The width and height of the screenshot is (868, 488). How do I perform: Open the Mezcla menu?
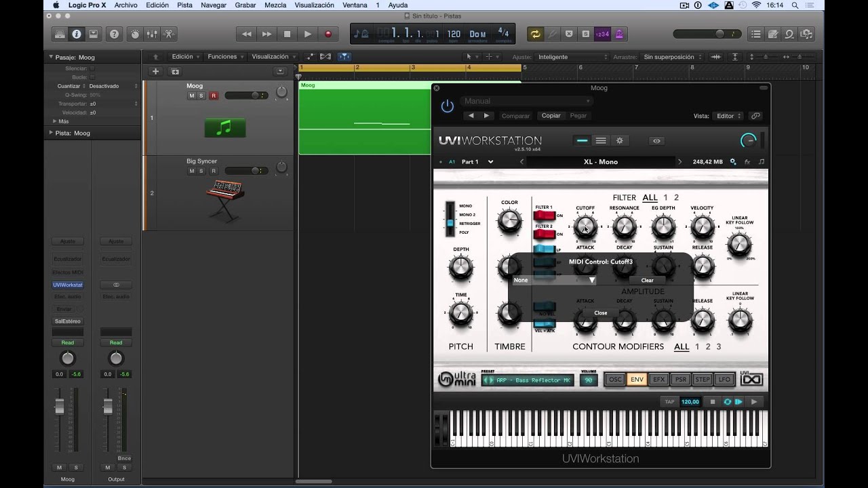click(275, 5)
